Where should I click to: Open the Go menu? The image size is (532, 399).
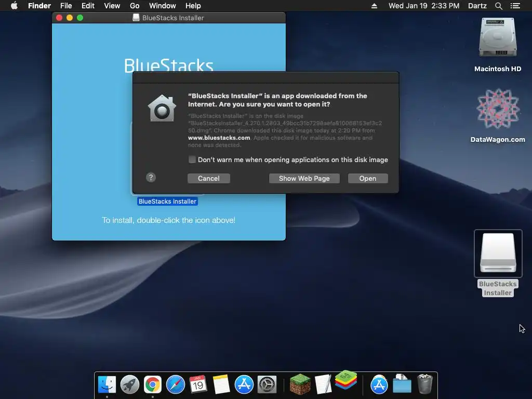(135, 6)
